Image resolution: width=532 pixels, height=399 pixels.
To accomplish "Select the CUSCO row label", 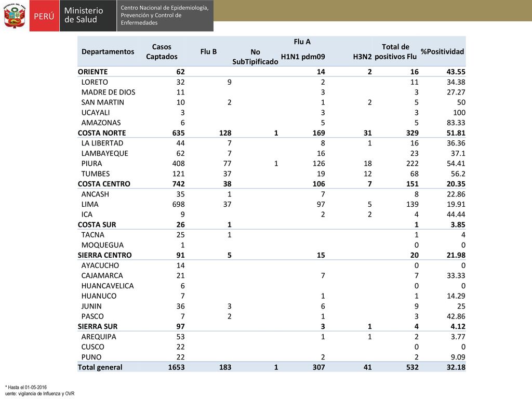I will (x=92, y=347).
